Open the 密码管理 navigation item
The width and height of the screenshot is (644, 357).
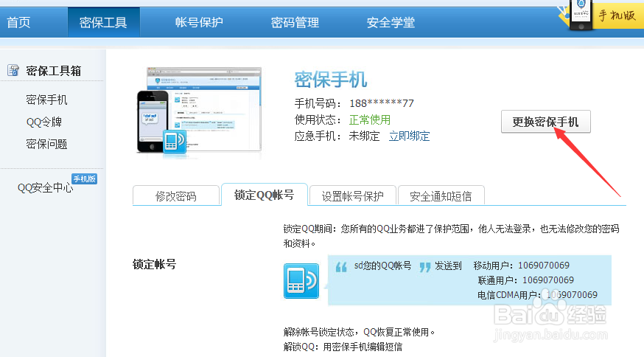tap(295, 22)
